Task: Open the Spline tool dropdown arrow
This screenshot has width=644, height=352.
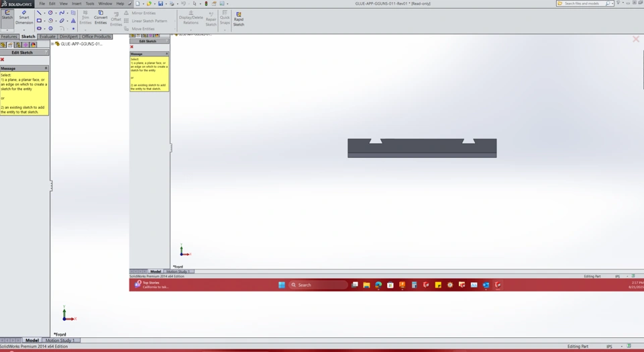Action: (67, 13)
